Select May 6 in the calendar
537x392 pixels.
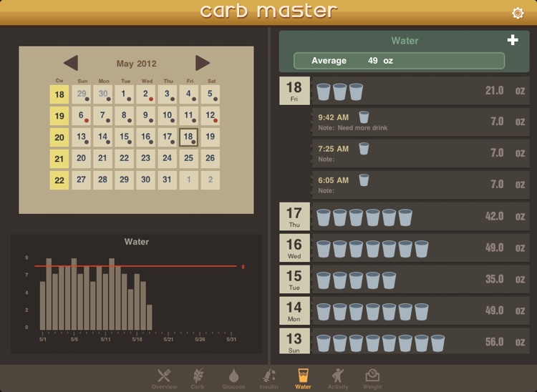pos(81,116)
